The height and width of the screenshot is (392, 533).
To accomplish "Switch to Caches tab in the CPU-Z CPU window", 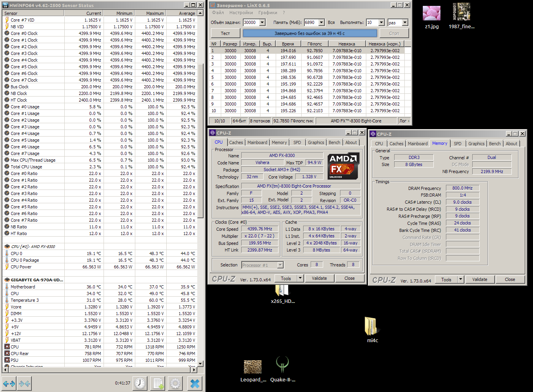I will click(236, 142).
